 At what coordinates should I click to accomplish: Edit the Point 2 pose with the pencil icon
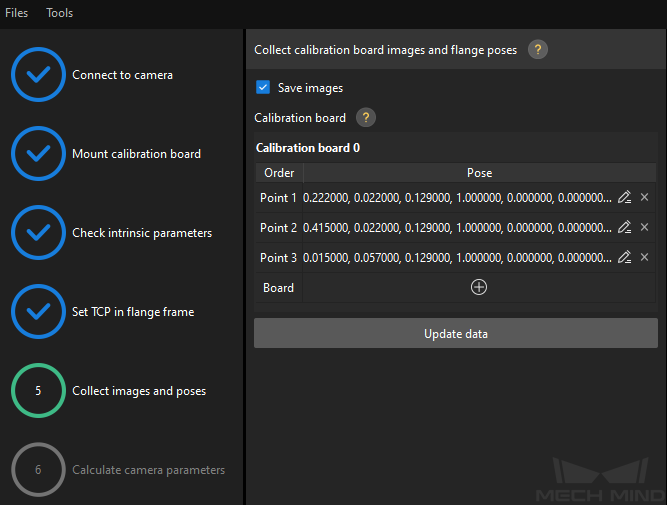coord(624,227)
